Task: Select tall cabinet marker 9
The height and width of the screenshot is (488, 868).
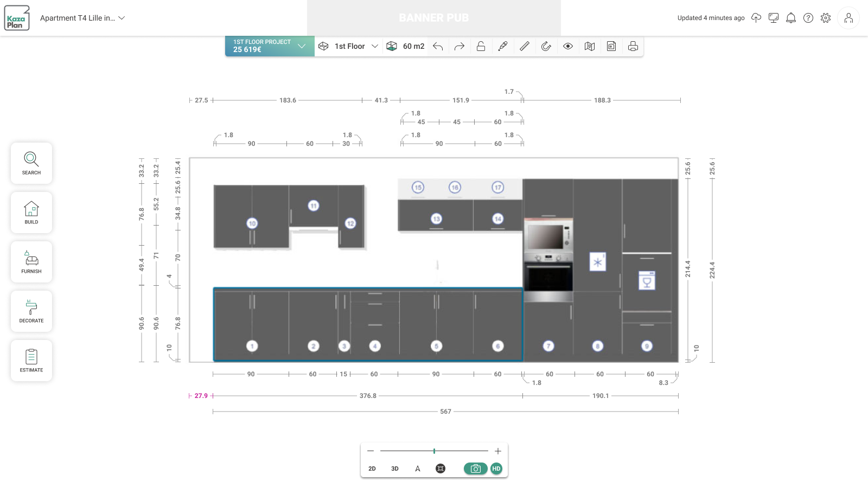Action: (x=647, y=346)
